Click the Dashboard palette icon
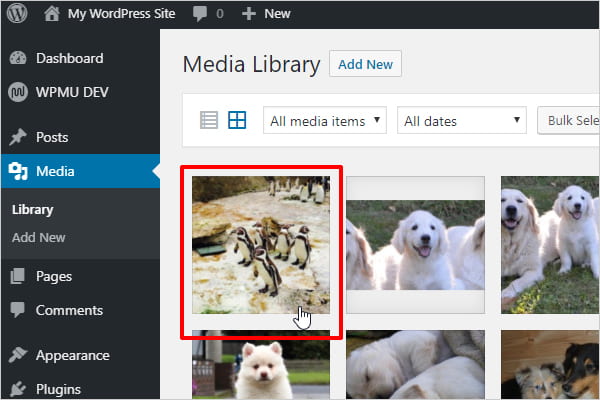The image size is (600, 400). [x=18, y=58]
